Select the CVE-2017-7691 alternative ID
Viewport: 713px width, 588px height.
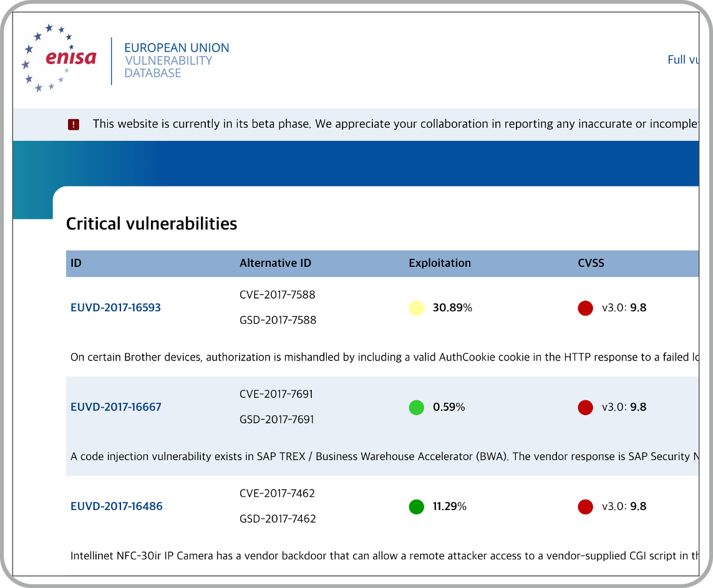tap(276, 395)
